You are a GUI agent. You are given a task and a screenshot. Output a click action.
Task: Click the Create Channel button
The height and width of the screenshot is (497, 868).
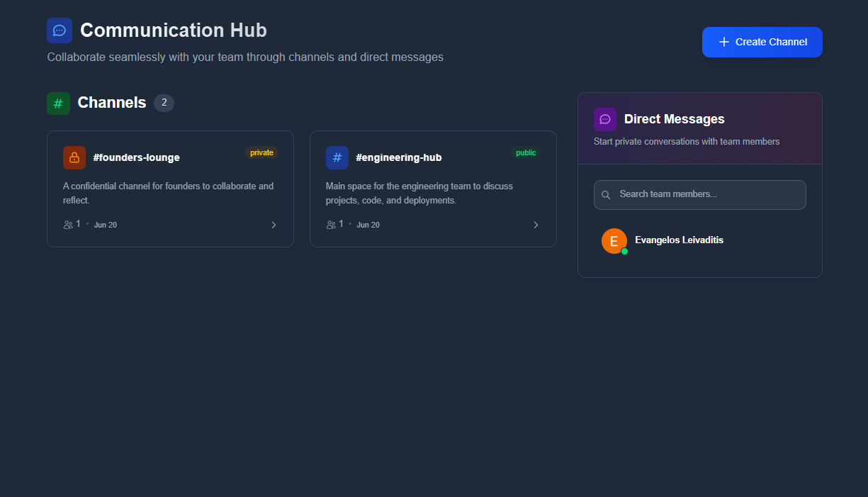click(x=762, y=42)
